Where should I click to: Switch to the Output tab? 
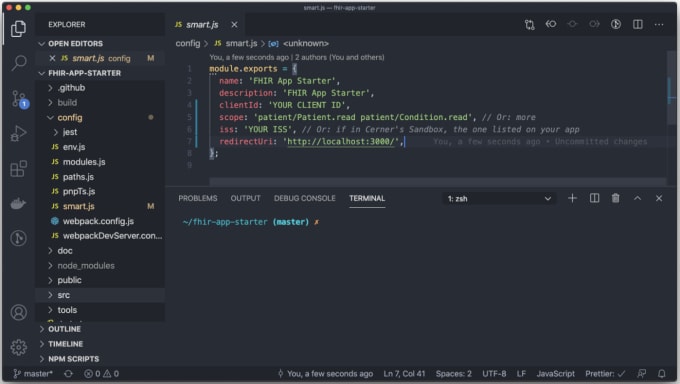point(245,198)
